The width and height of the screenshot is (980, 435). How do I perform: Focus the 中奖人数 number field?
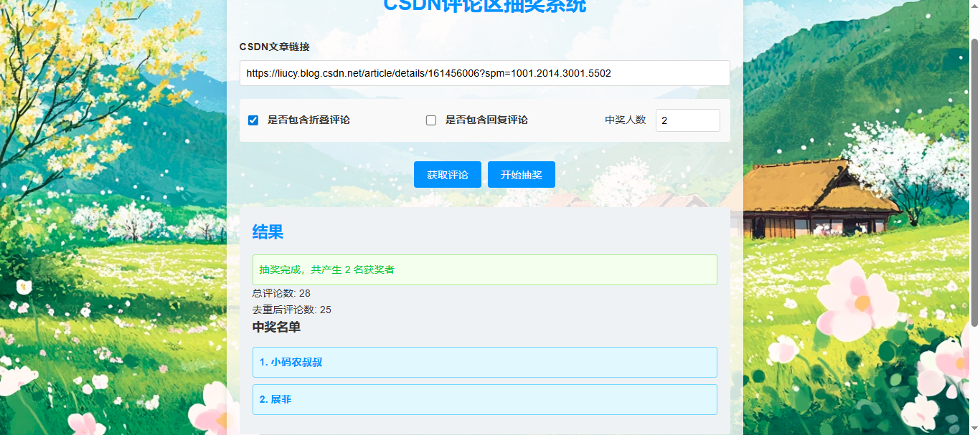[687, 120]
